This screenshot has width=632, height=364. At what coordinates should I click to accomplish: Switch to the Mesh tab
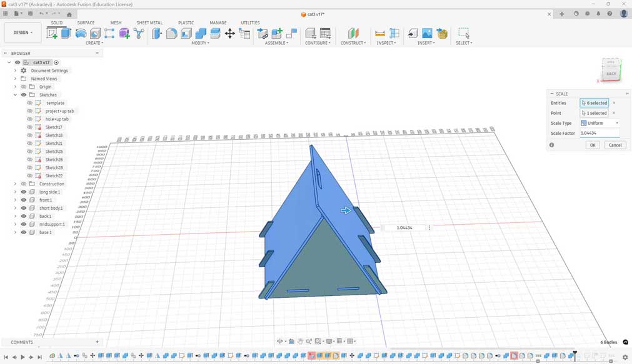pyautogui.click(x=116, y=22)
